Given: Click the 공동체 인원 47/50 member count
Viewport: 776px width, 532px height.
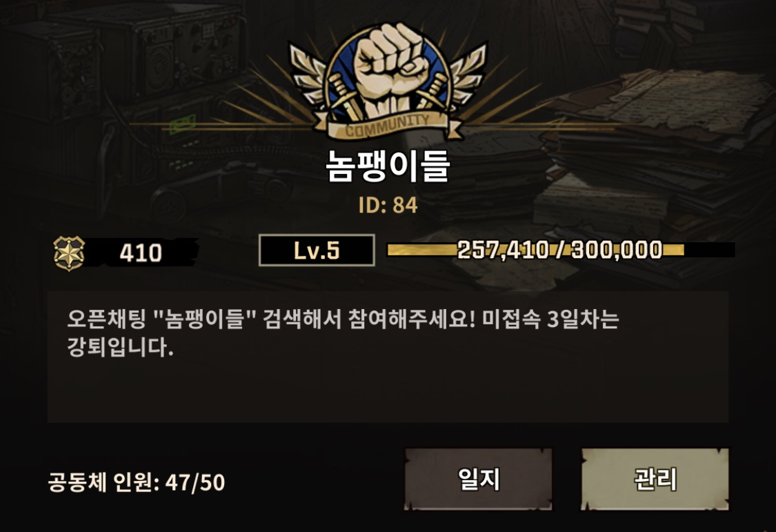Looking at the screenshot, I should point(137,482).
